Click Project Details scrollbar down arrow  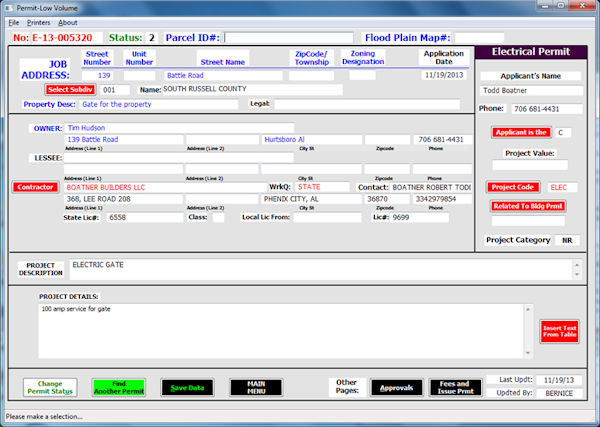pos(528,353)
